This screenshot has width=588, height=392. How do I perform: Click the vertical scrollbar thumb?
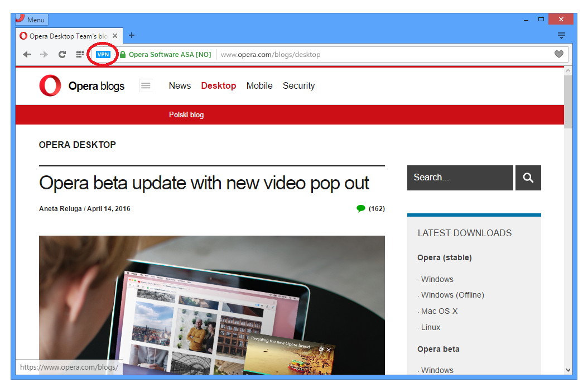[x=568, y=102]
